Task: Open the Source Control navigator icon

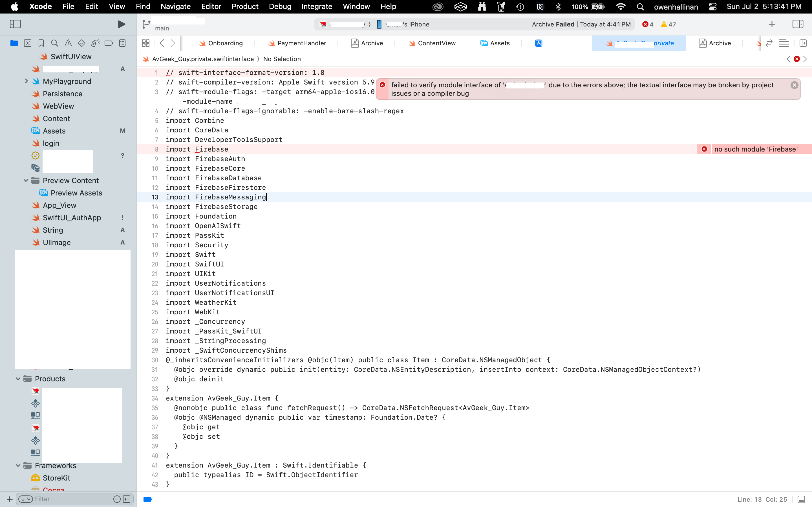Action: pos(28,43)
